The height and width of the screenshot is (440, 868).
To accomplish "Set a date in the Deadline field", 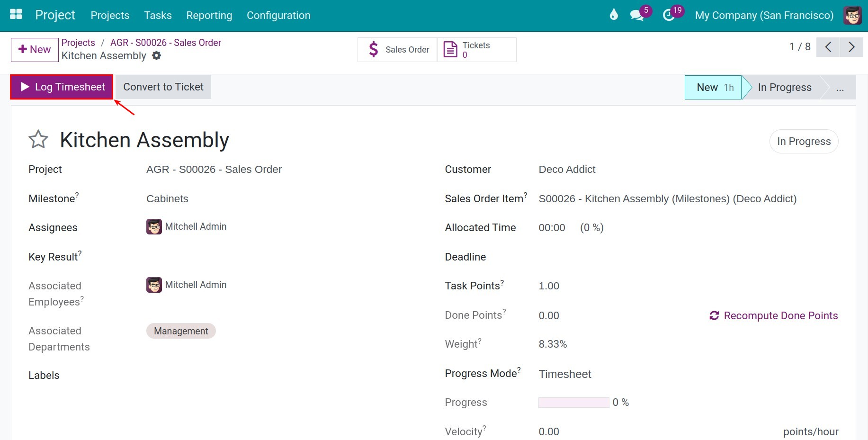I will pos(688,257).
